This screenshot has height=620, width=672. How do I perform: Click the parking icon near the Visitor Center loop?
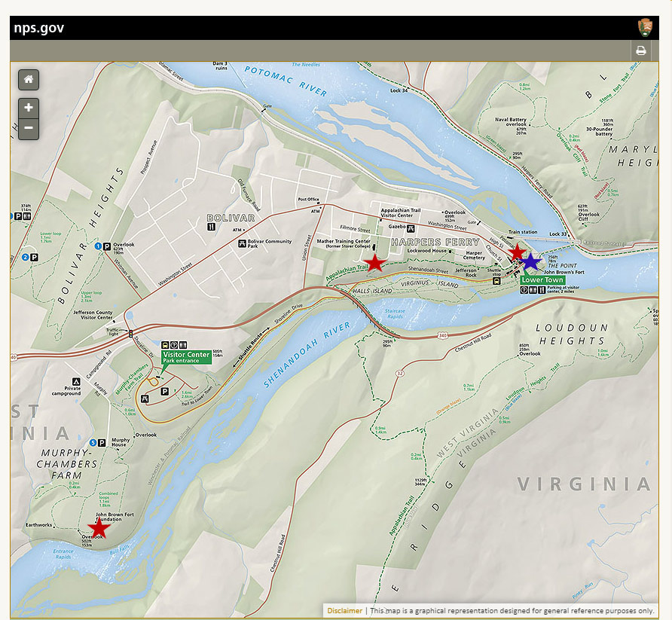[165, 392]
